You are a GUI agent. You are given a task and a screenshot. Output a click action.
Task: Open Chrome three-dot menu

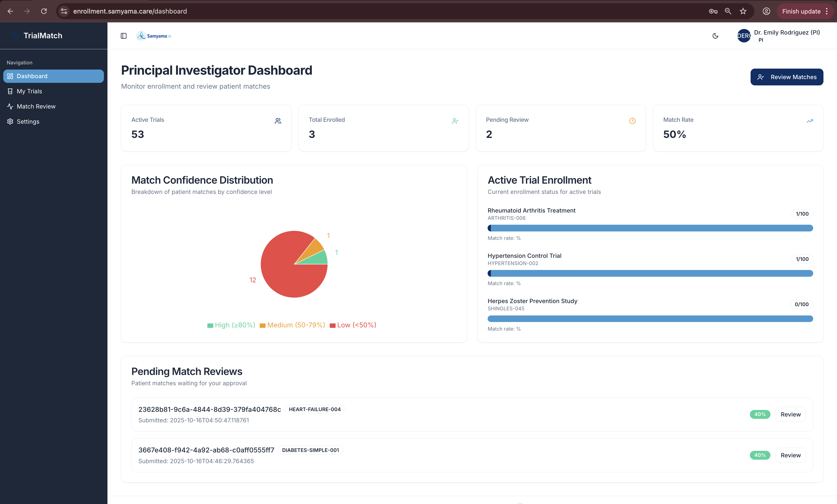[x=827, y=11]
